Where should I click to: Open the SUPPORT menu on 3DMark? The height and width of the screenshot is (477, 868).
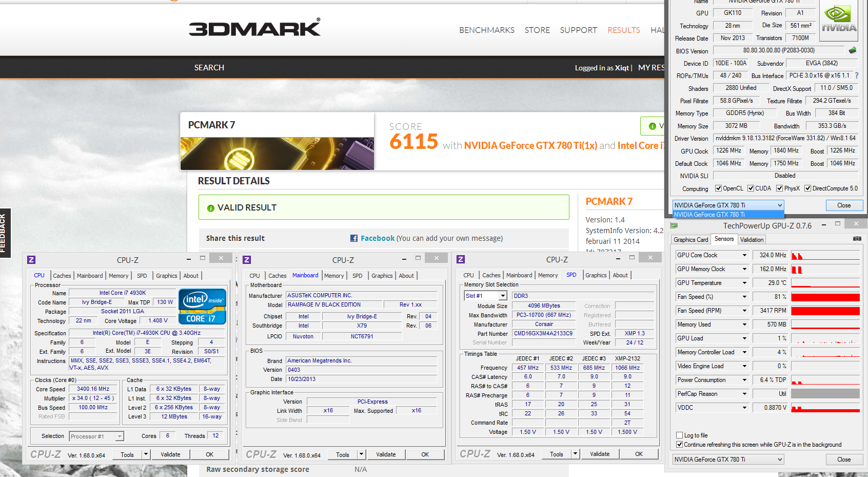coord(578,30)
